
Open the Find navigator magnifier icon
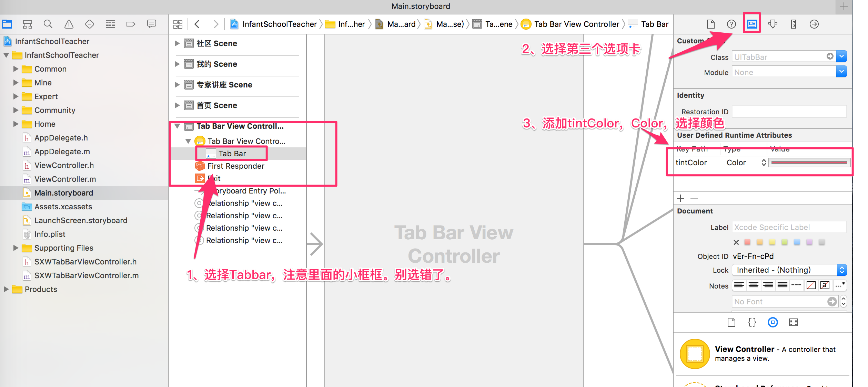click(48, 24)
